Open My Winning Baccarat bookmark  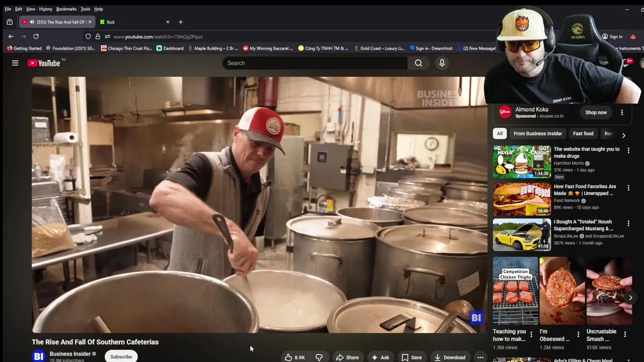click(268, 48)
